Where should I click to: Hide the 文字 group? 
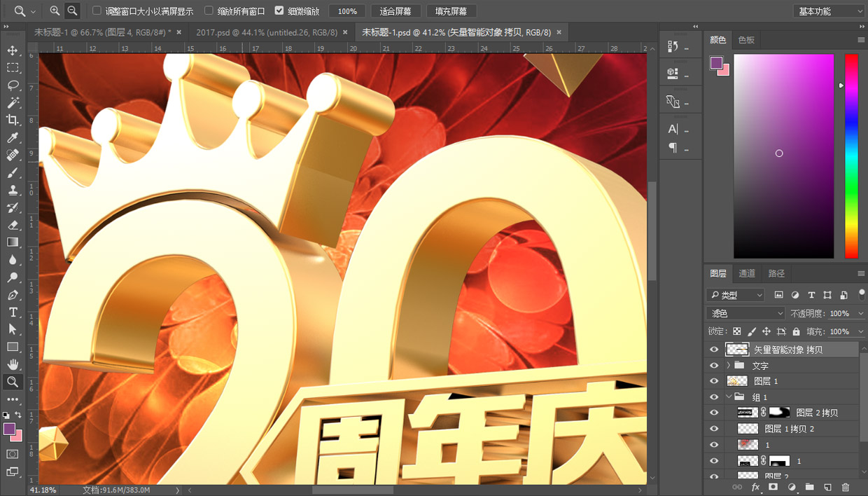714,365
